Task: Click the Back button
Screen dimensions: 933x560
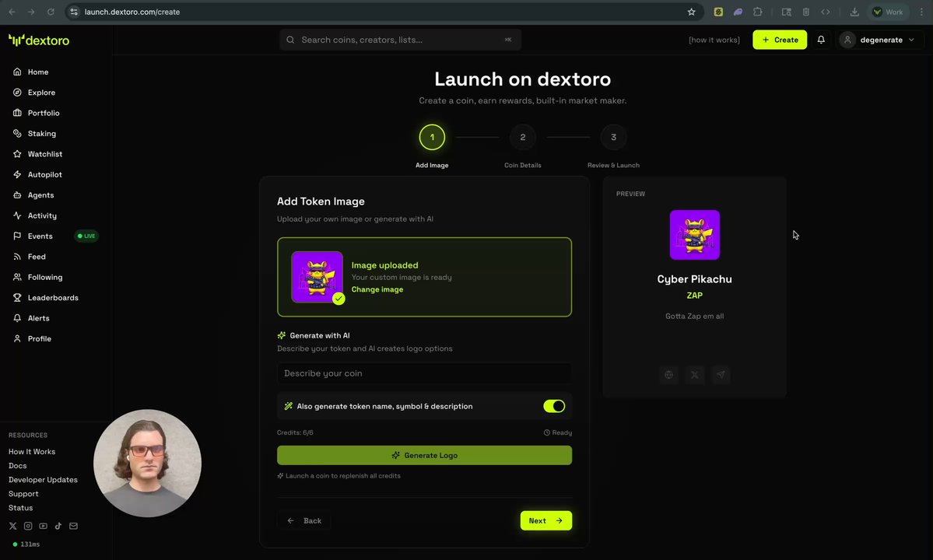Action: pos(304,521)
